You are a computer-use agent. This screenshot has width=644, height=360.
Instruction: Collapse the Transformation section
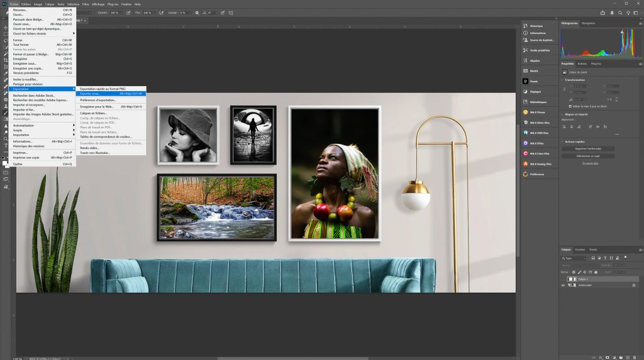click(x=562, y=80)
